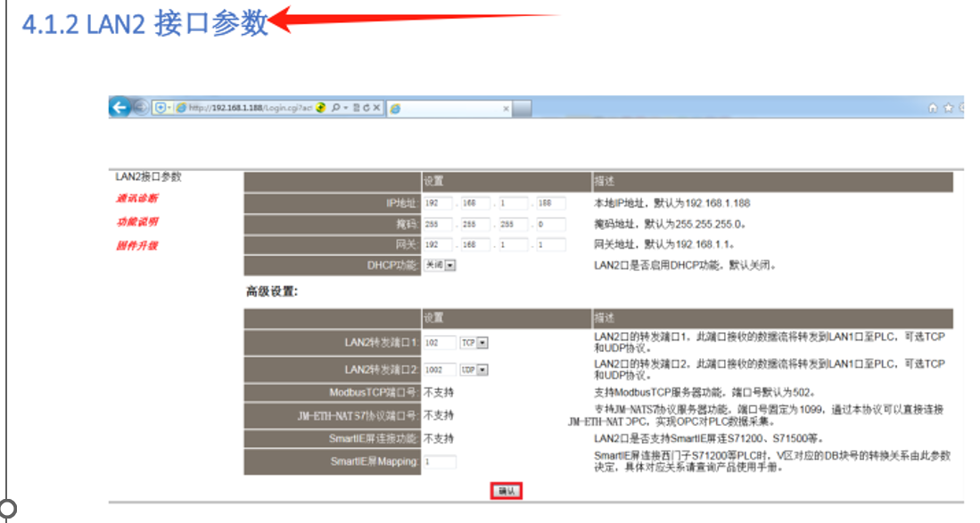The width and height of the screenshot is (980, 523).
Task: Click the DHCP功能 row label
Action: pyautogui.click(x=392, y=266)
